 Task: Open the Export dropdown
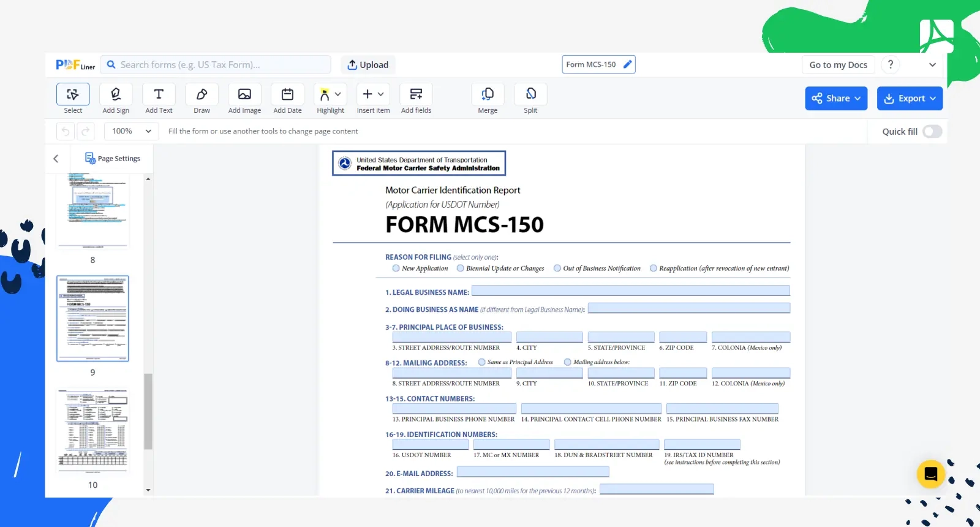910,98
